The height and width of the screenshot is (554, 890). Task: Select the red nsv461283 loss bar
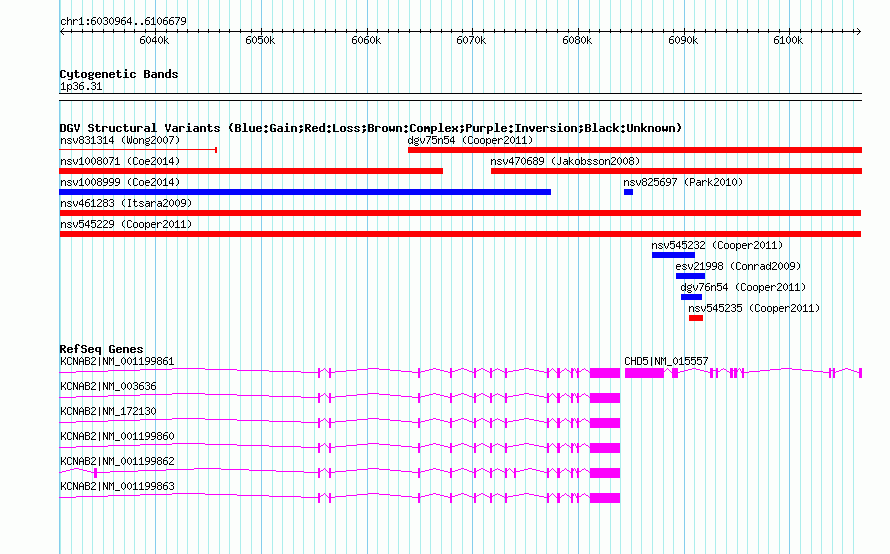460,213
